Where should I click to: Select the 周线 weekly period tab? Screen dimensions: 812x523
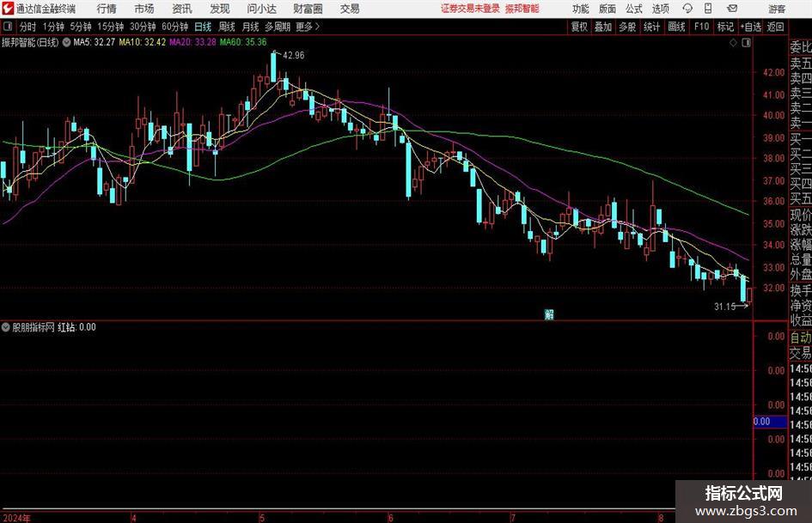[x=226, y=27]
